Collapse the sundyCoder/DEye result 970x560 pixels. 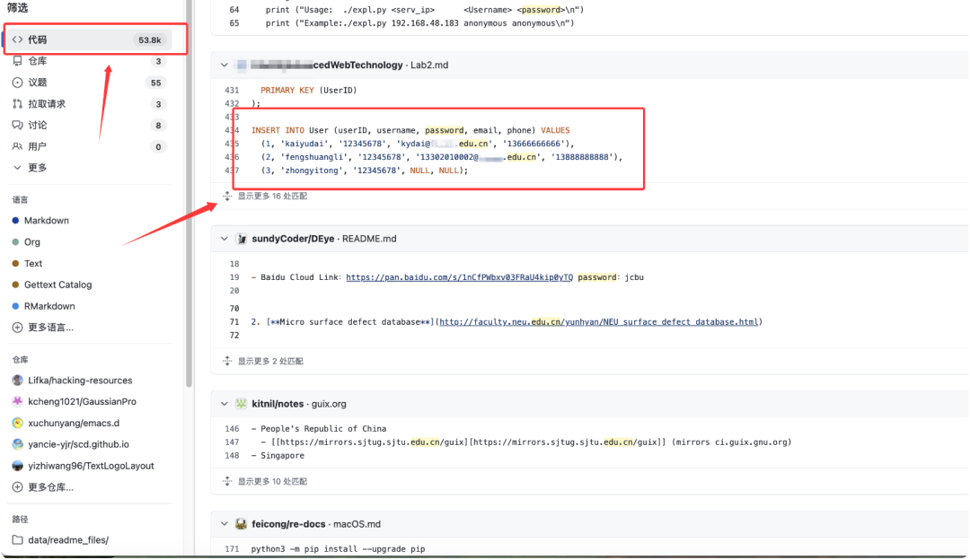(224, 239)
